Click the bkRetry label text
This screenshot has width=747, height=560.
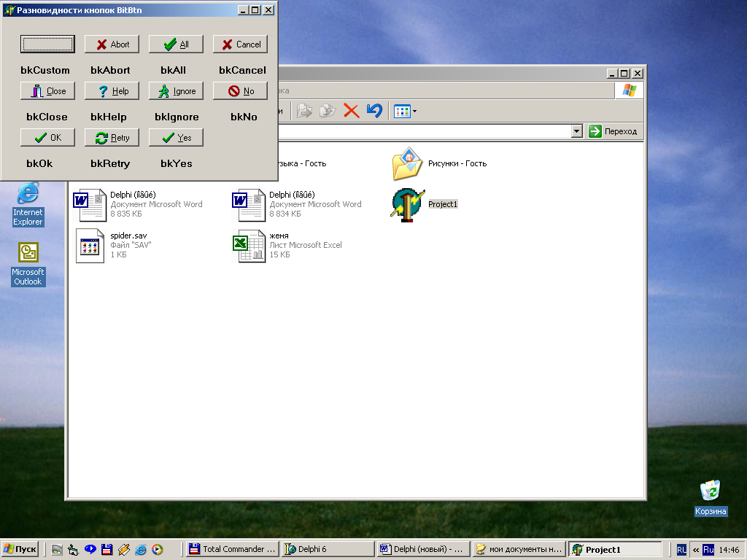(110, 163)
